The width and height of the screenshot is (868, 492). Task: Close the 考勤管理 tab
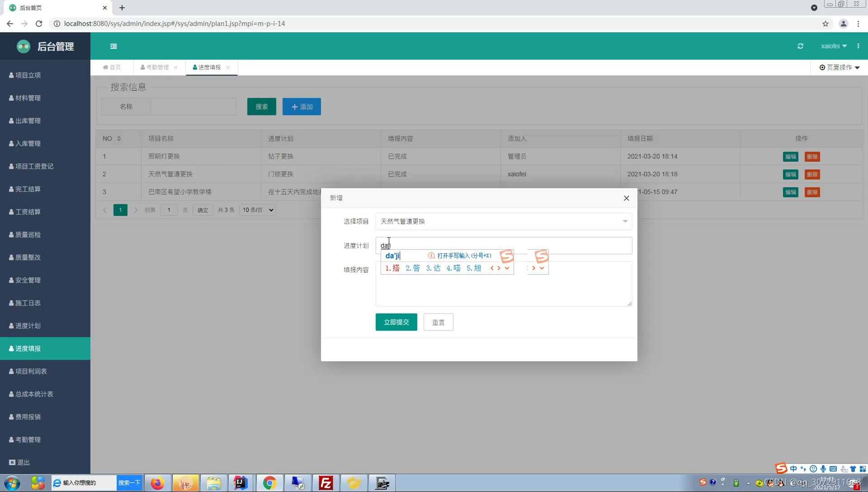(175, 67)
